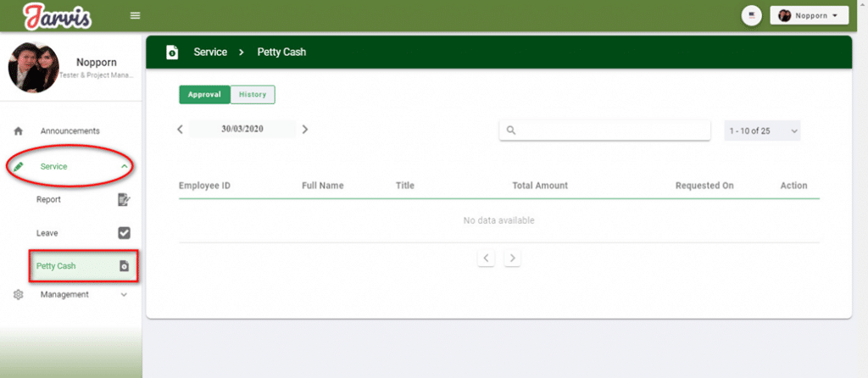Screen dimensions: 868x378
Task: Click the Management gear icon
Action: click(x=18, y=295)
